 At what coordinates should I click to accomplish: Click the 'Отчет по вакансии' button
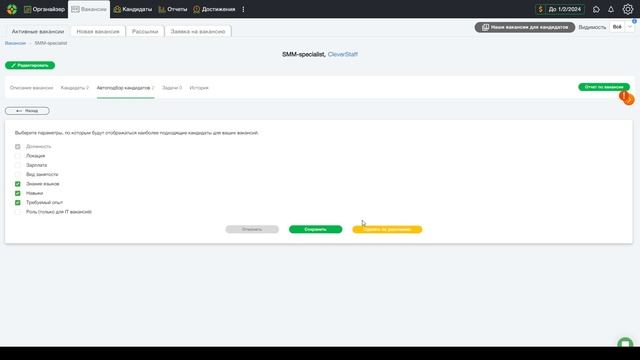tap(604, 87)
